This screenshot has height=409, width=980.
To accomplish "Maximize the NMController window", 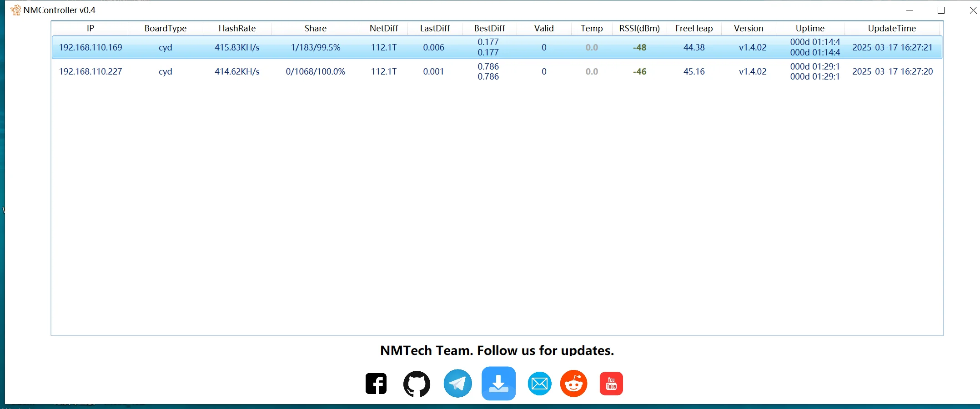I will [x=941, y=10].
